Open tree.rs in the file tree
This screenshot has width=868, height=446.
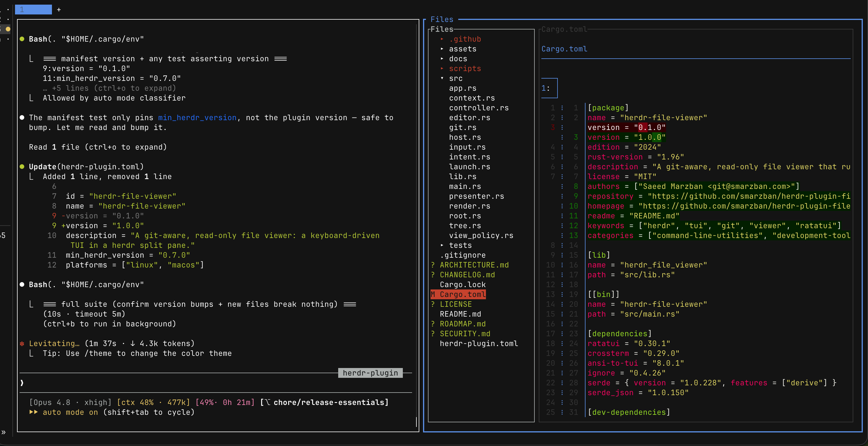click(x=465, y=225)
